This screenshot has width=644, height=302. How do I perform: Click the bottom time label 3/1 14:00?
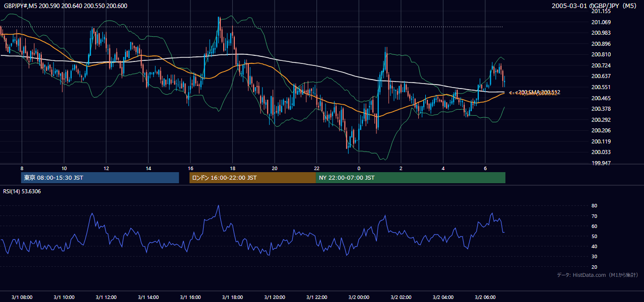[x=148, y=297]
